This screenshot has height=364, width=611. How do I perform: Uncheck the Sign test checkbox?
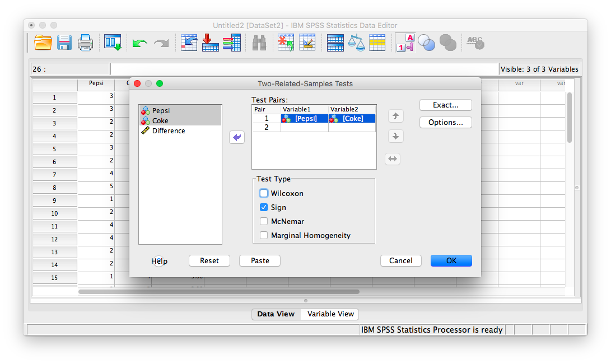pyautogui.click(x=264, y=207)
